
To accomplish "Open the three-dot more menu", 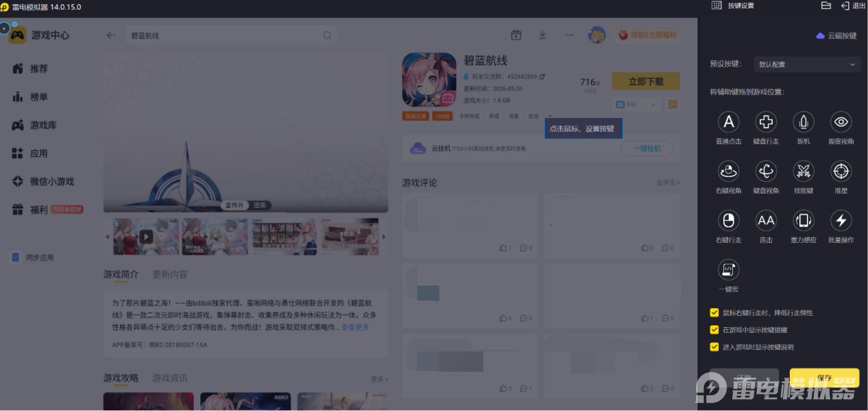I will tap(569, 35).
